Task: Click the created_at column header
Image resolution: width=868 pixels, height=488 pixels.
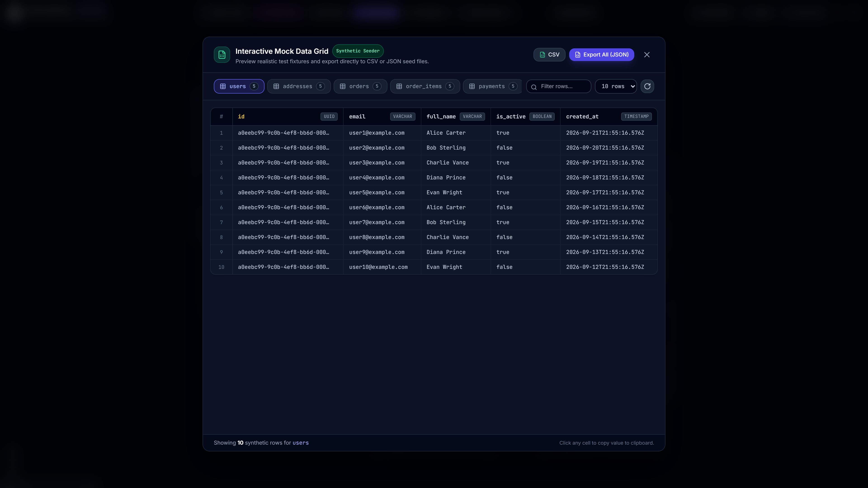Action: 609,117
